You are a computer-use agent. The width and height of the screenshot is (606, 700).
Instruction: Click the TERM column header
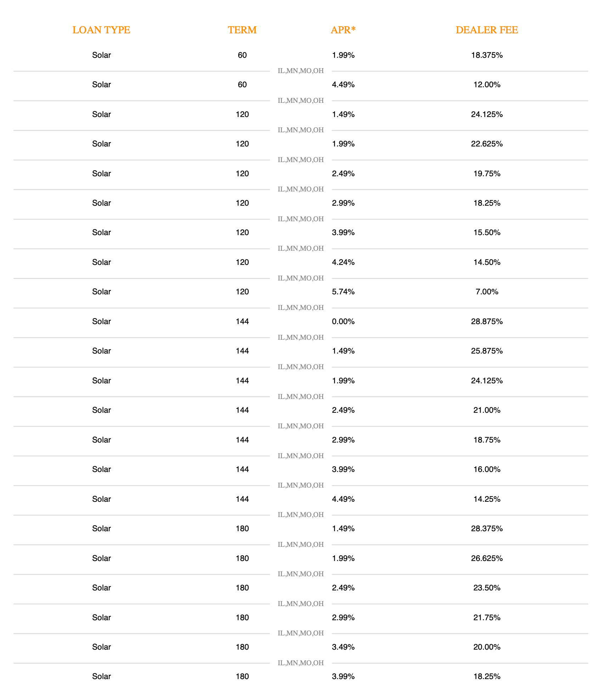coord(242,30)
